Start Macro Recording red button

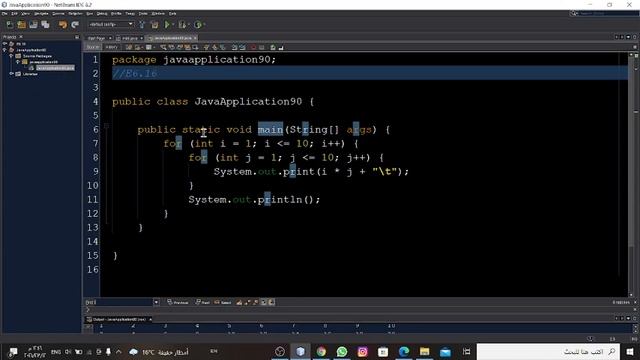click(253, 48)
